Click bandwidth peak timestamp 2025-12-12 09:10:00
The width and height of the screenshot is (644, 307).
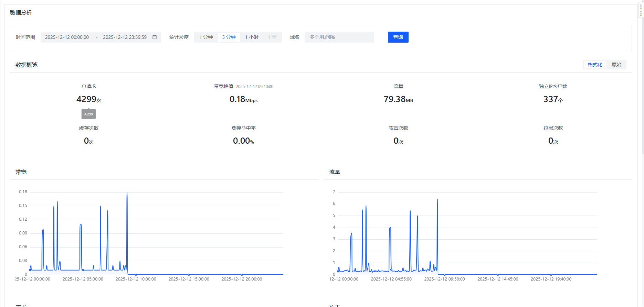[x=254, y=87]
